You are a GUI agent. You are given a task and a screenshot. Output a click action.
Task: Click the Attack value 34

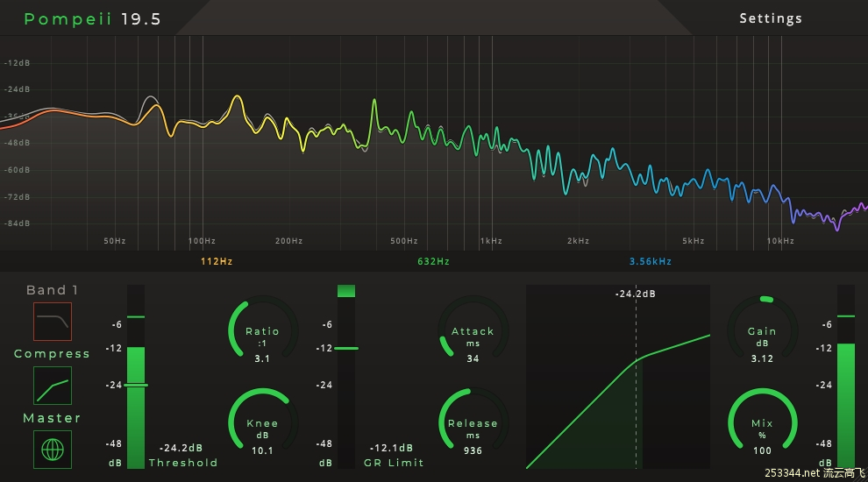[473, 358]
